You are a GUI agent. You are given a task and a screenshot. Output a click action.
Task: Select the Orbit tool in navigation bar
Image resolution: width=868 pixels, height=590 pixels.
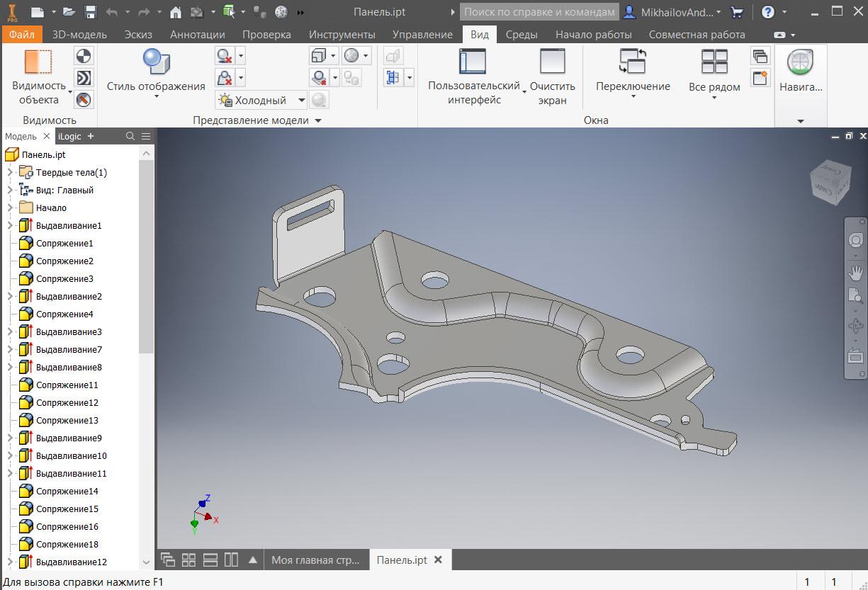click(856, 327)
